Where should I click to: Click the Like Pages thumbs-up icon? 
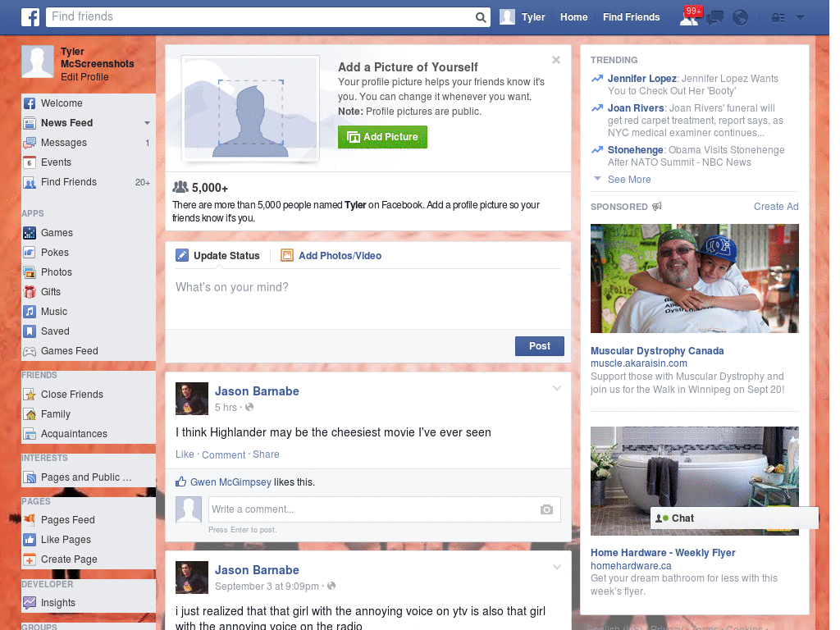(30, 540)
